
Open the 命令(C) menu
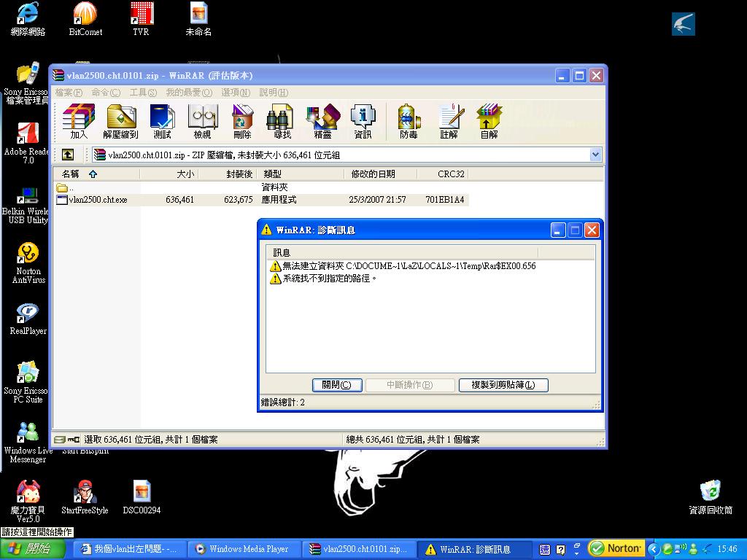tap(106, 93)
